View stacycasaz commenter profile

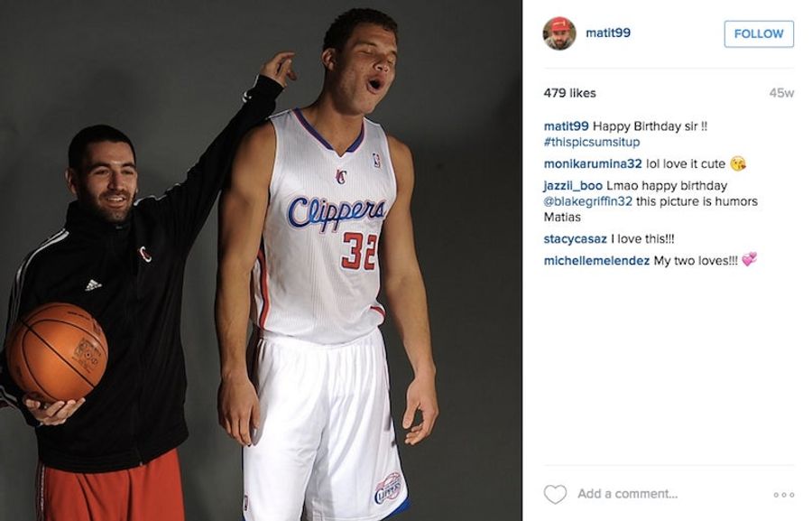[x=575, y=239]
